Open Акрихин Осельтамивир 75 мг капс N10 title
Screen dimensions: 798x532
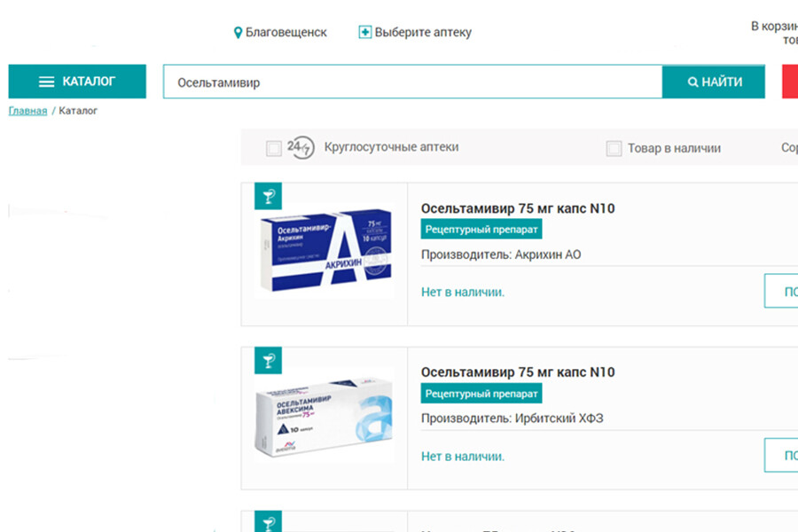tap(518, 208)
